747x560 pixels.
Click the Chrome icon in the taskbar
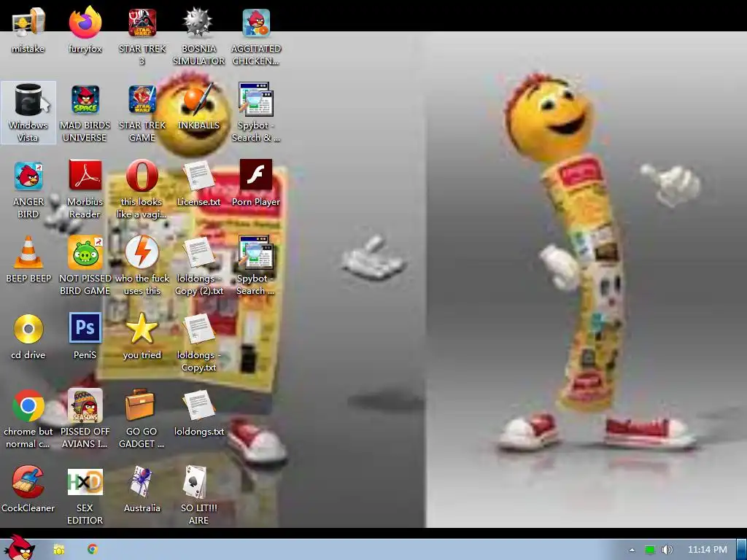93,549
